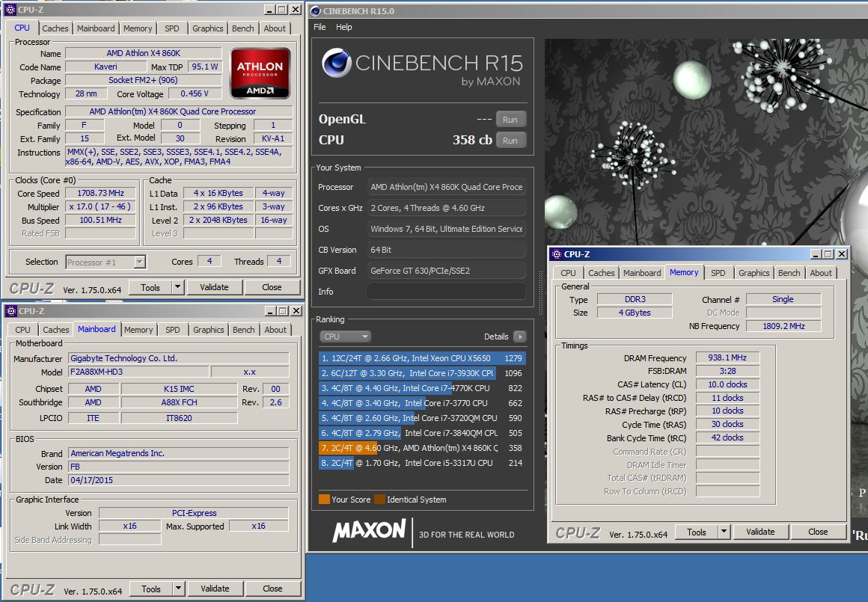Open the Bench tab in the CPU-Z Mainboard window
Viewport: 868px width, 602px height.
pos(244,330)
